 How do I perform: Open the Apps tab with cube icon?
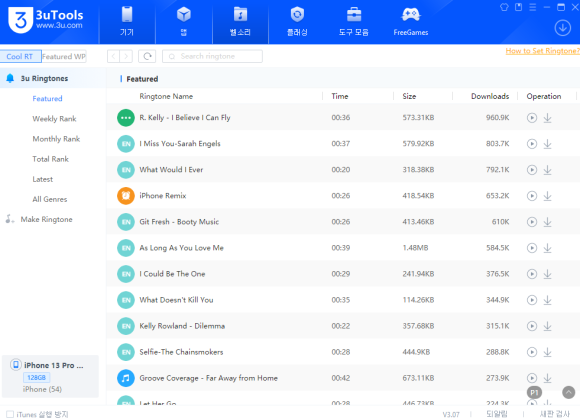point(184,22)
